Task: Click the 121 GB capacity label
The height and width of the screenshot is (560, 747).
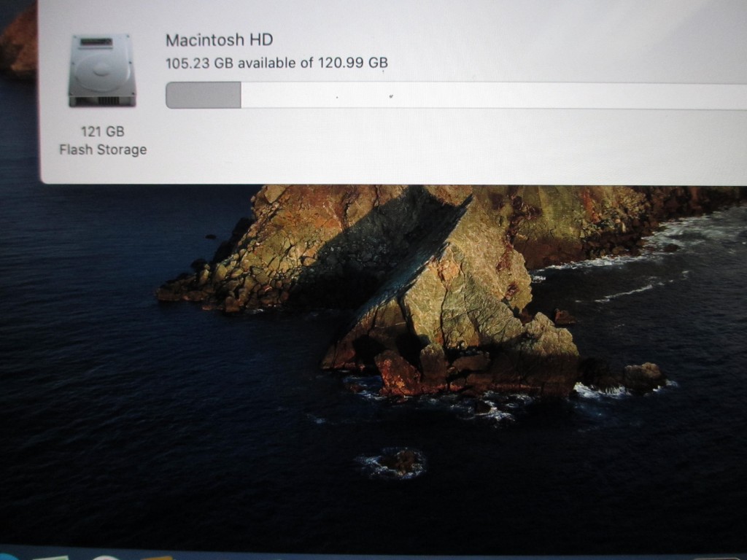Action: click(x=102, y=131)
